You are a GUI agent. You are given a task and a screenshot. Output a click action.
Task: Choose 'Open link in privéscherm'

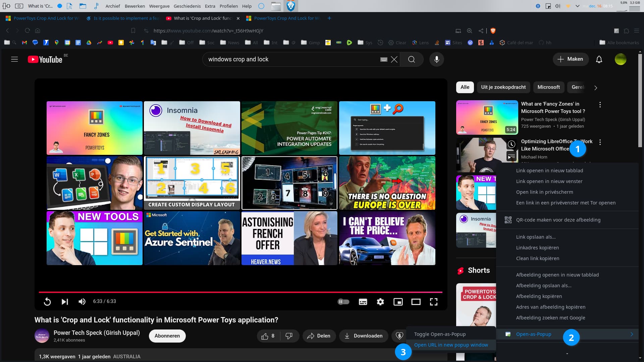coord(544,192)
